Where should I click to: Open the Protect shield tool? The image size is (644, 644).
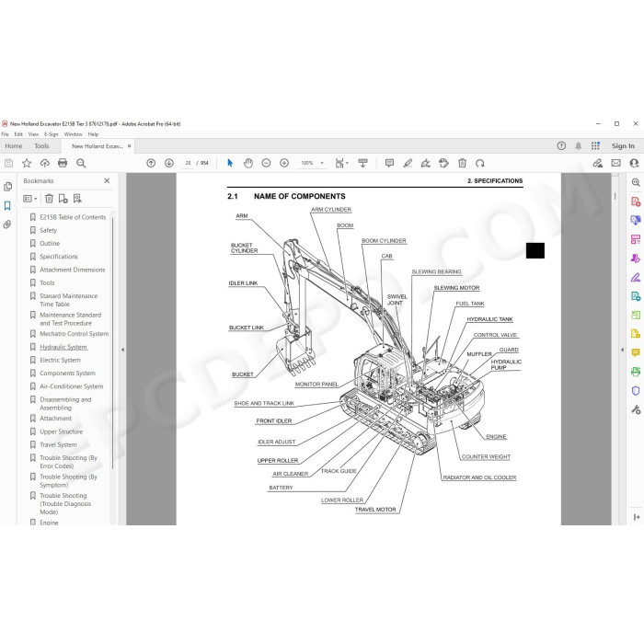pos(636,391)
